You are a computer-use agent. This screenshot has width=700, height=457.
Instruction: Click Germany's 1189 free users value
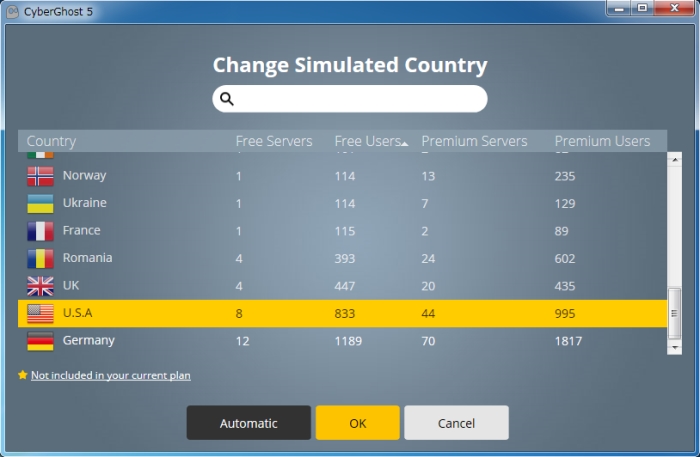tap(348, 341)
